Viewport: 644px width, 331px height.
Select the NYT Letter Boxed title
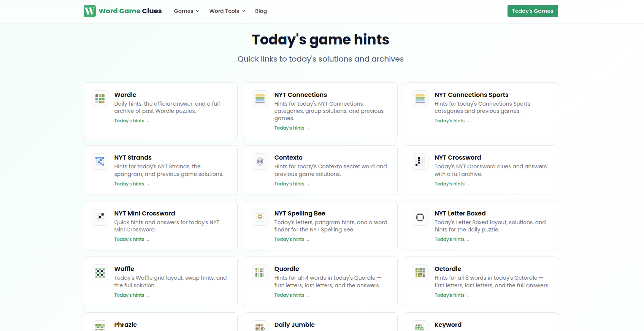coord(460,213)
